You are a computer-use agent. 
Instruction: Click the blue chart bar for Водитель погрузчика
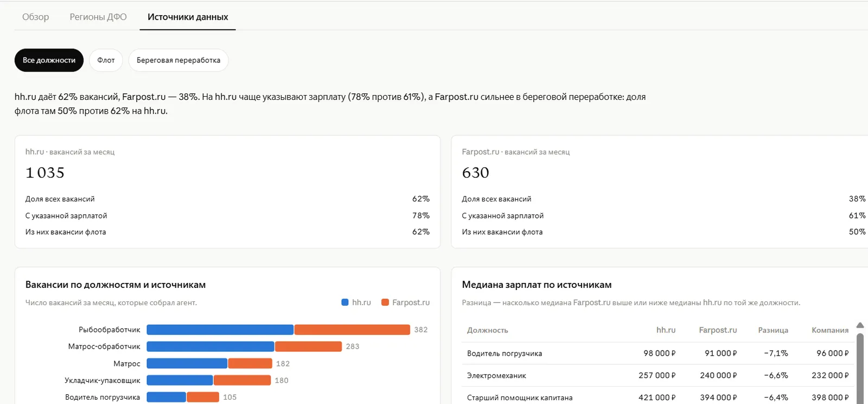coord(167,397)
